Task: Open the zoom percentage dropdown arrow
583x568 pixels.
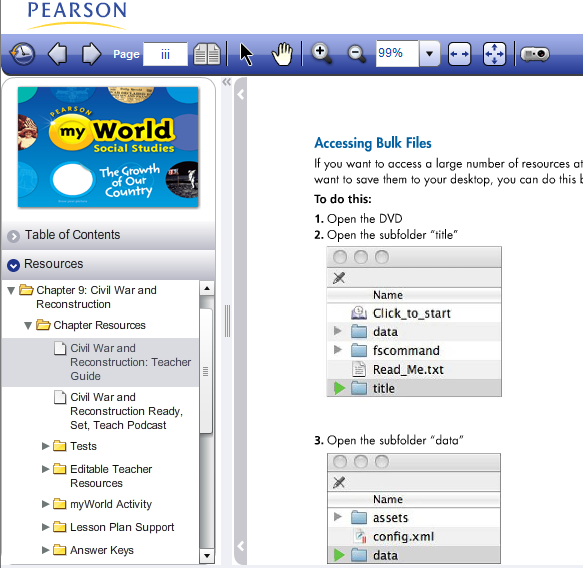Action: [x=429, y=54]
